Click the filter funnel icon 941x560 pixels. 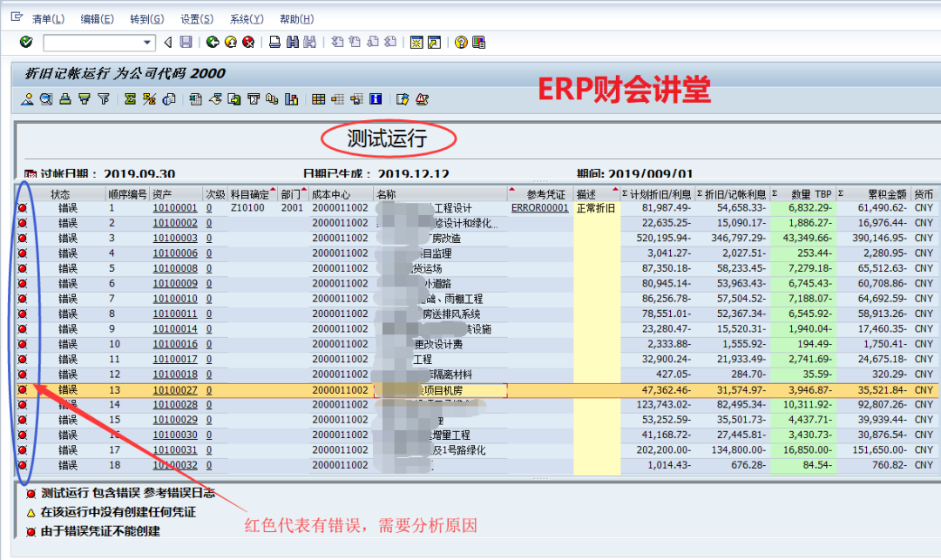pos(104,99)
